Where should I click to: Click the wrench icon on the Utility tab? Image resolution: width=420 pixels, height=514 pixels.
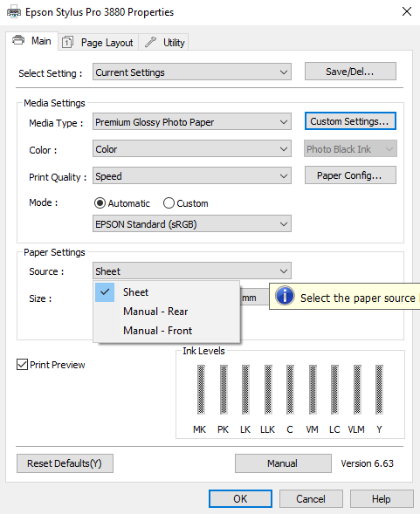151,42
